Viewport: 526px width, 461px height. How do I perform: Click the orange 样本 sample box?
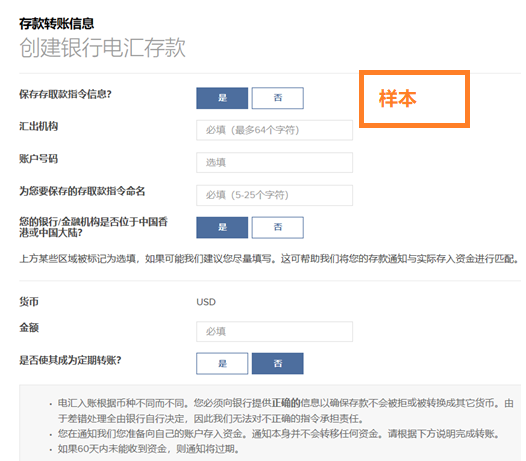pos(414,99)
